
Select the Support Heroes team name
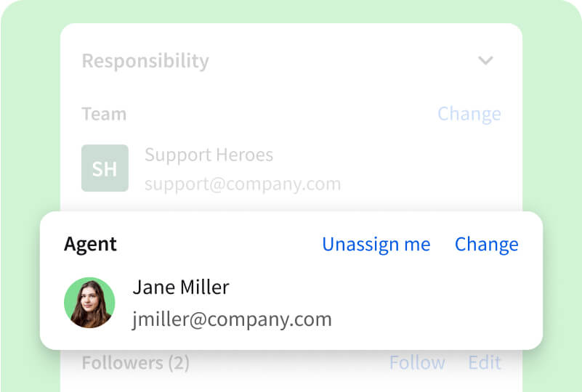(x=209, y=155)
